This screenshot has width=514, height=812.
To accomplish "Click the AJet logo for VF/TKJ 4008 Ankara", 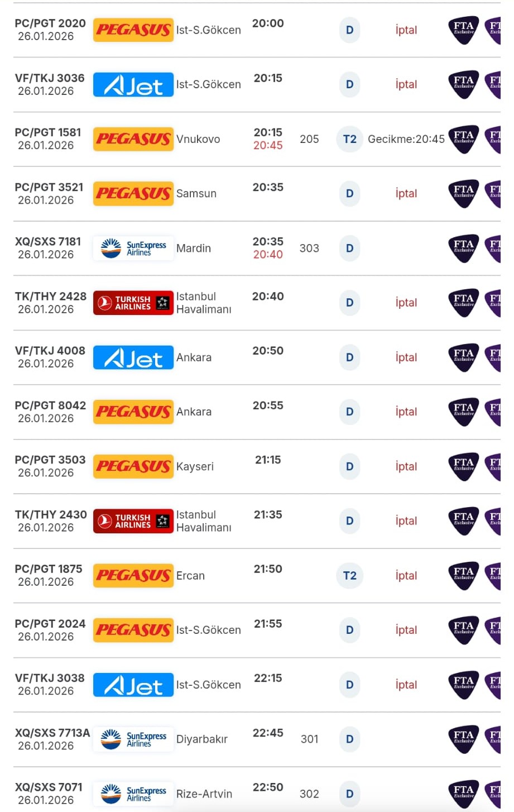I will [133, 357].
